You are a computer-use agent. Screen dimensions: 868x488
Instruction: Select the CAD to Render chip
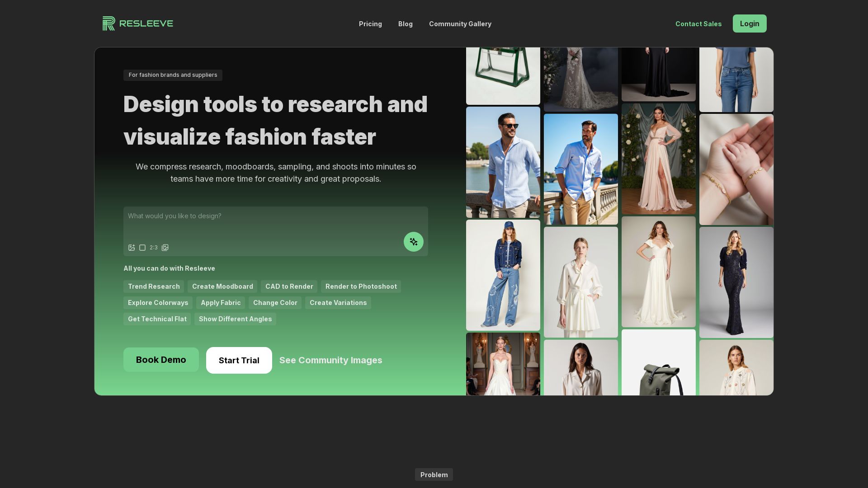tap(289, 286)
